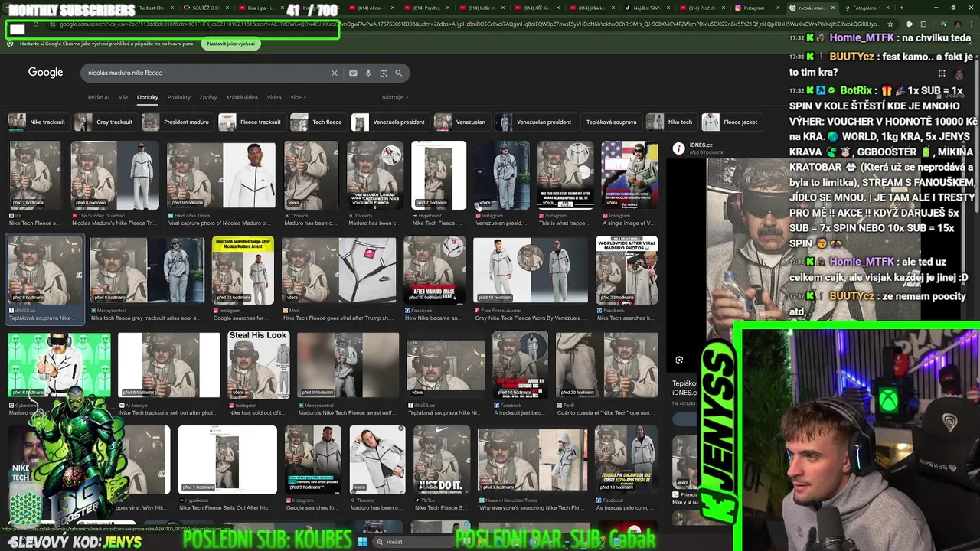
Task: Click the Windows Start button in taskbar
Action: 362,542
